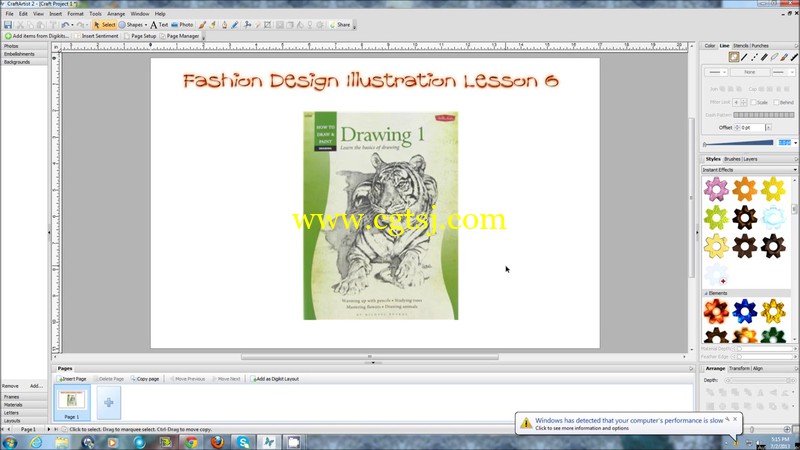Switch to the Stencils tab

tap(740, 46)
